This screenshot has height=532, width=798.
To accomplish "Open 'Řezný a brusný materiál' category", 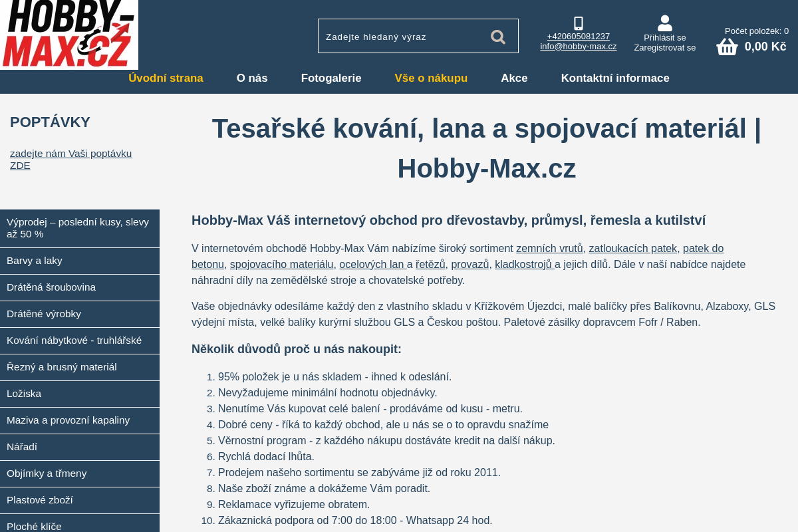I will (80, 367).
